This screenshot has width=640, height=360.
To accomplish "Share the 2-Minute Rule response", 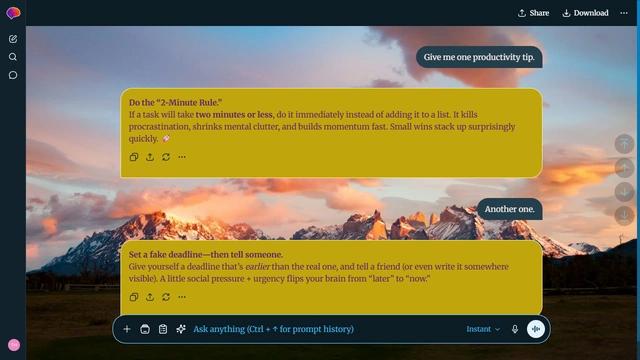I will (150, 157).
